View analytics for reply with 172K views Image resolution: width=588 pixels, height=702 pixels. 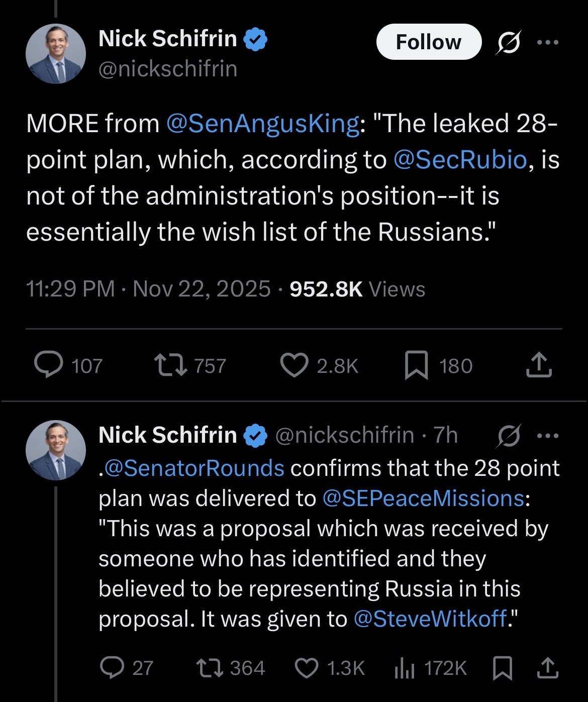tap(405, 668)
